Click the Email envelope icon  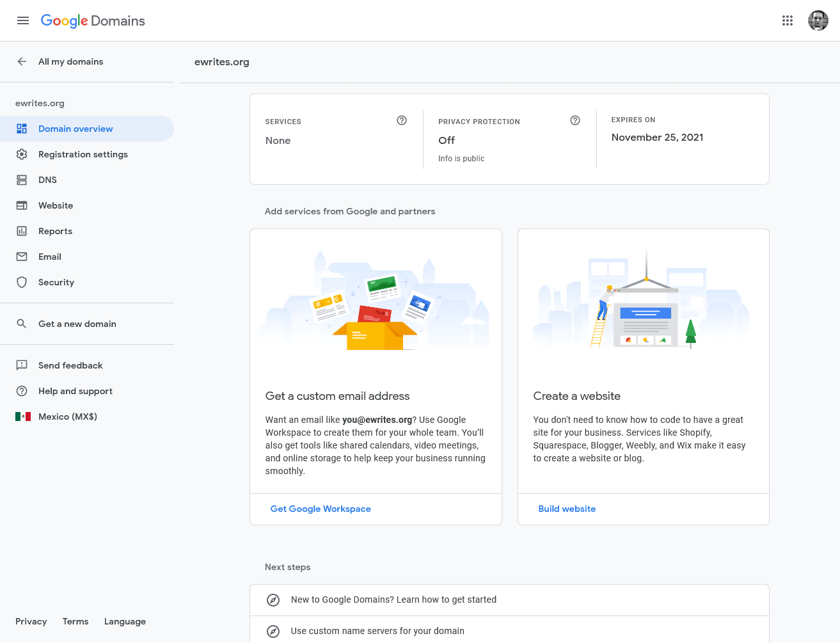point(22,257)
